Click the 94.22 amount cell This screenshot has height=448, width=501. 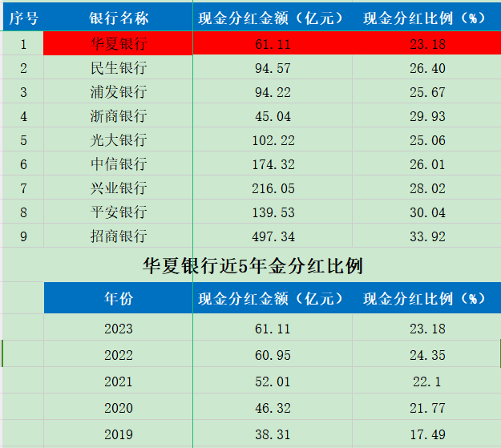[273, 91]
